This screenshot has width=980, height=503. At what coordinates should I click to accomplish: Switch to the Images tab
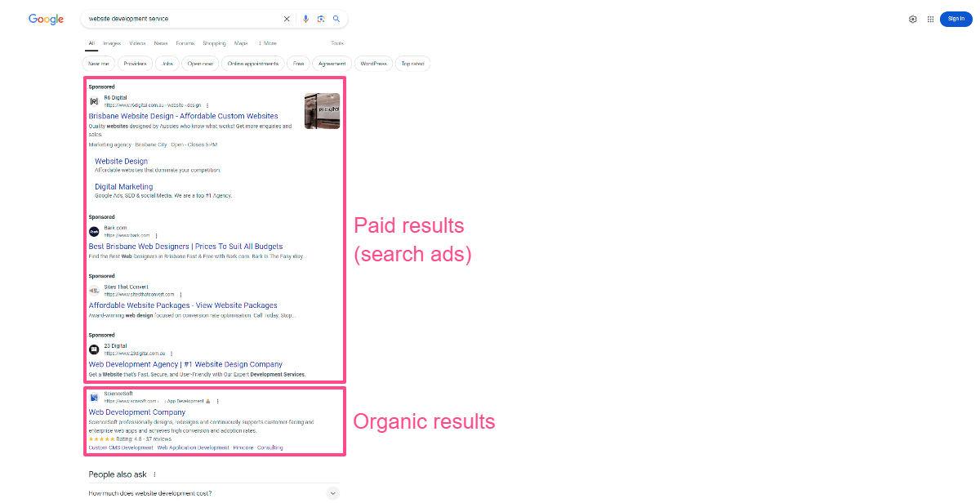tap(112, 43)
